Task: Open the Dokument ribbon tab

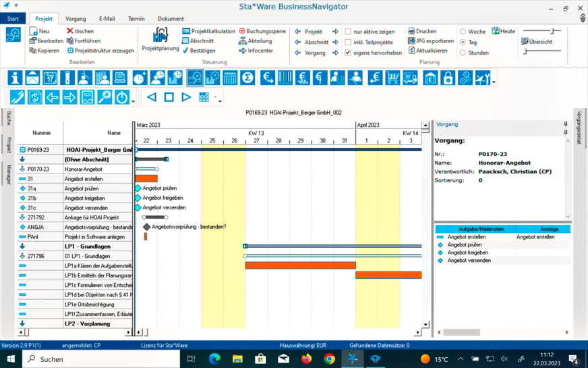Action: coord(171,19)
